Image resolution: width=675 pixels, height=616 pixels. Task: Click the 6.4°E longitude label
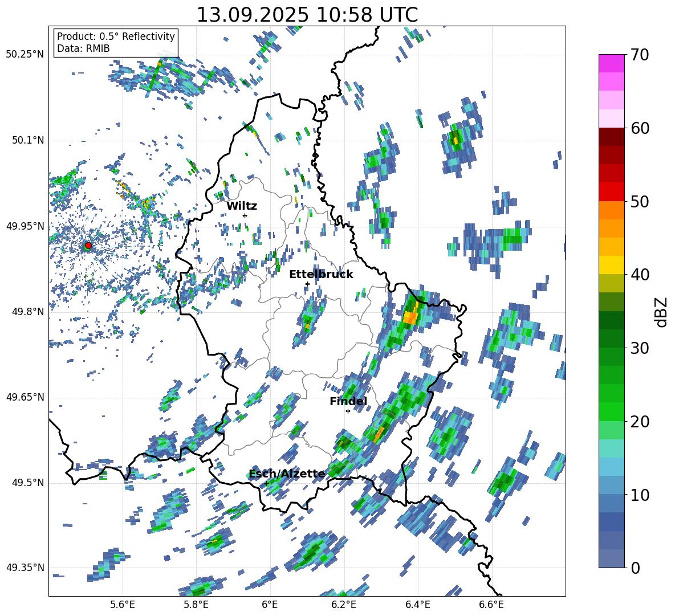click(x=417, y=605)
